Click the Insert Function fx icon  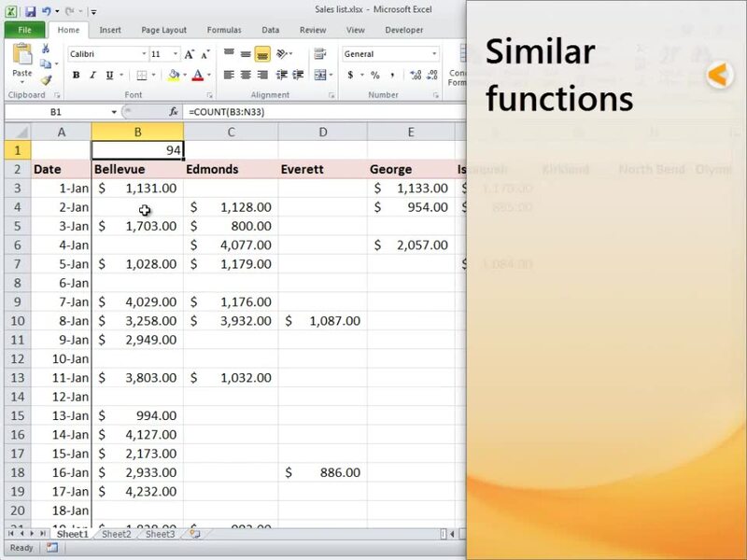[174, 111]
